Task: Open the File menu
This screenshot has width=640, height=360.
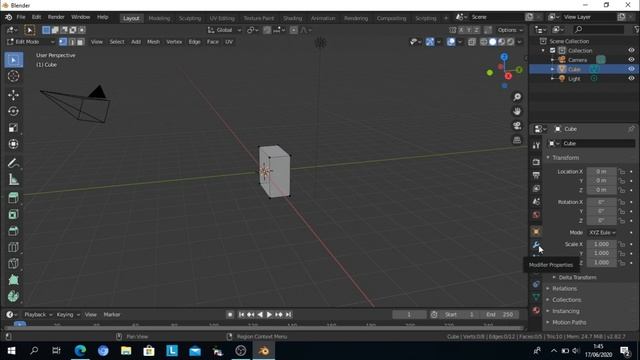Action: coord(21,17)
